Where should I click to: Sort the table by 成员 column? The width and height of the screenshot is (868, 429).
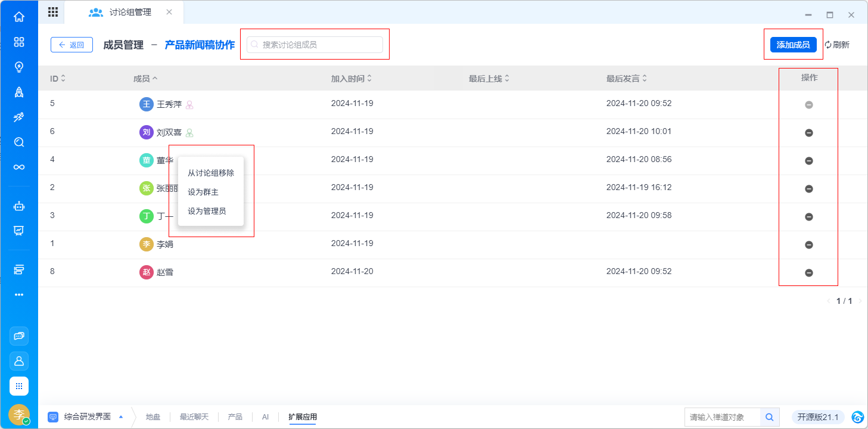[x=145, y=78]
